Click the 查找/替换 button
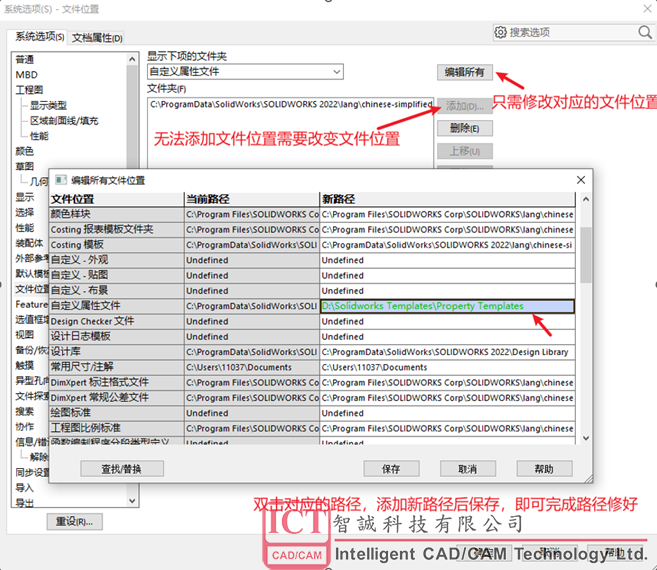 tap(122, 469)
